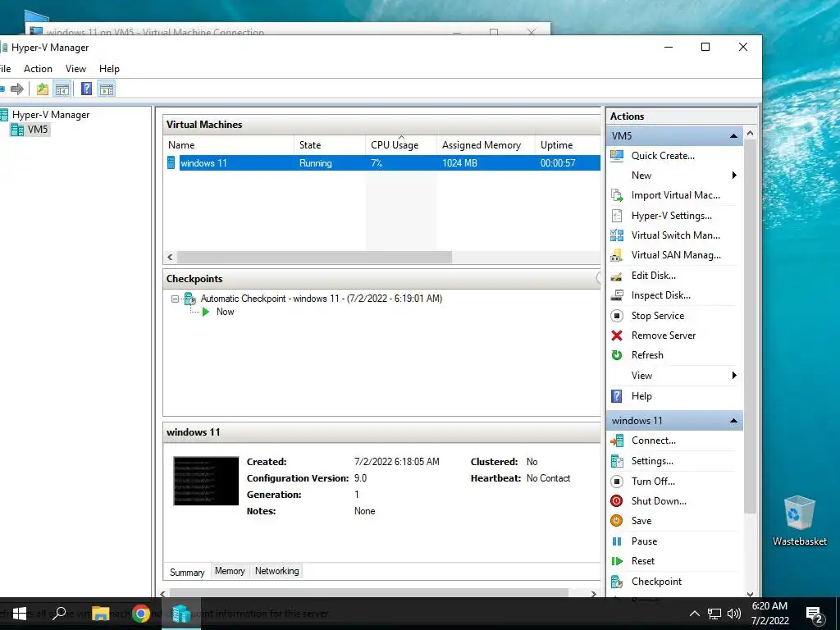Click Help in VM5 actions
Image resolution: width=840 pixels, height=630 pixels.
pyautogui.click(x=641, y=396)
